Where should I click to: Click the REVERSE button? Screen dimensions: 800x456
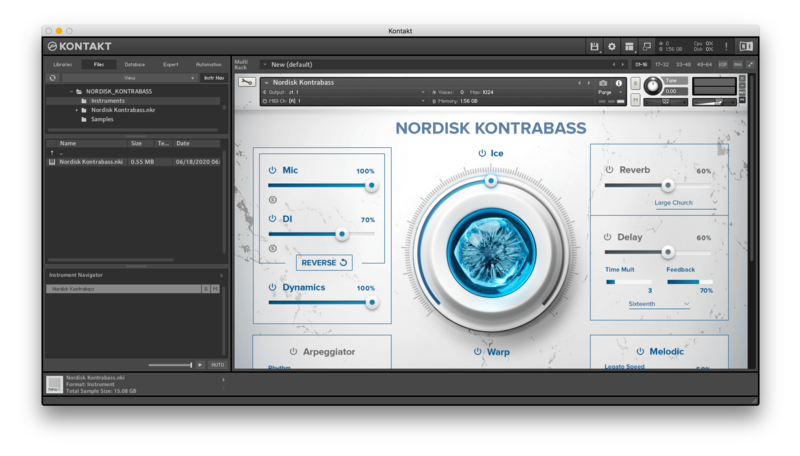[x=324, y=263]
